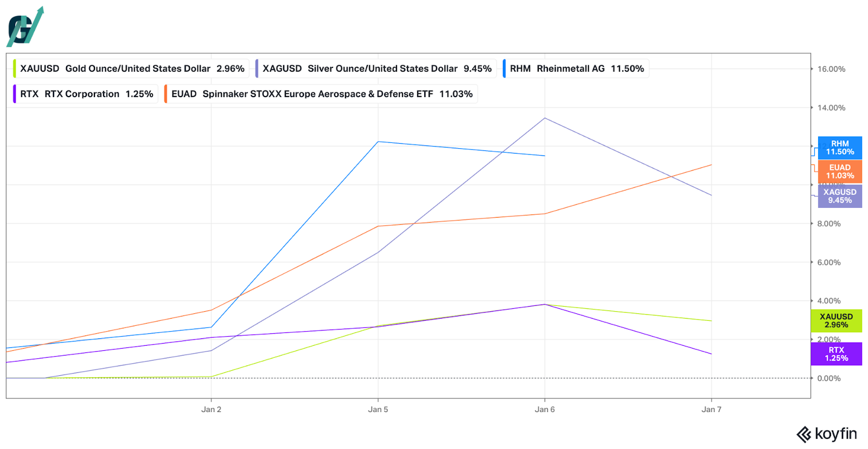Click the Jan 6 date label
This screenshot has width=868, height=449.
(x=545, y=409)
